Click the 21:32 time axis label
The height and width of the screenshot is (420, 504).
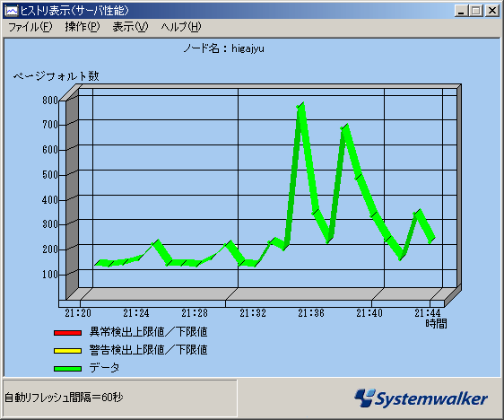(253, 312)
